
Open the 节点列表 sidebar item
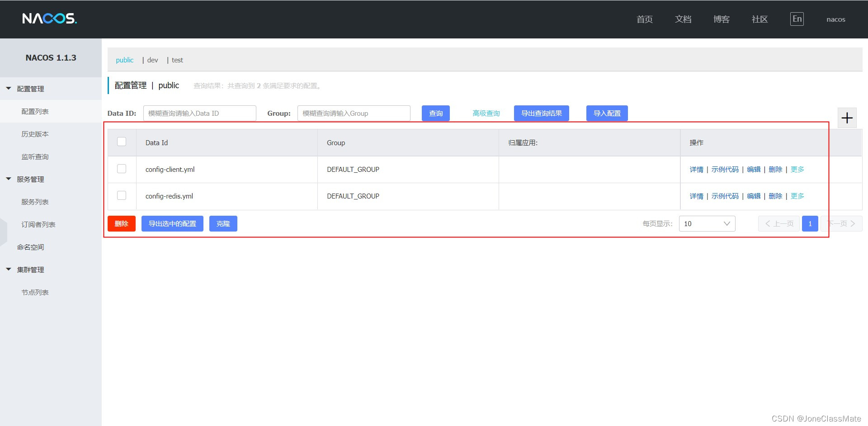(51, 292)
